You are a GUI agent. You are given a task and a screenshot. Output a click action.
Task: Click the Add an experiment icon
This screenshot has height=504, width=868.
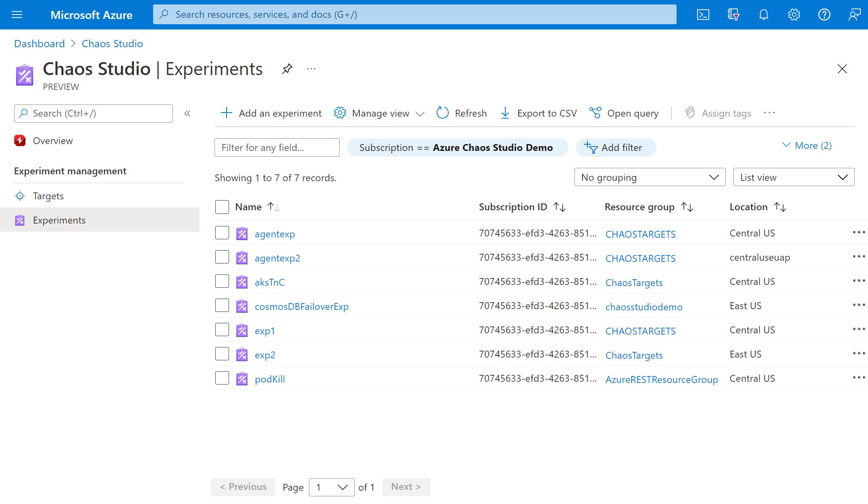point(226,113)
